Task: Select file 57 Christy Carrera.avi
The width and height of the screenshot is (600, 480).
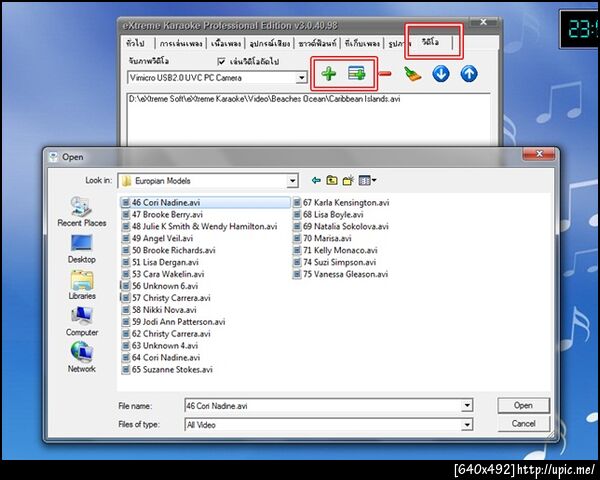Action: coord(166,298)
